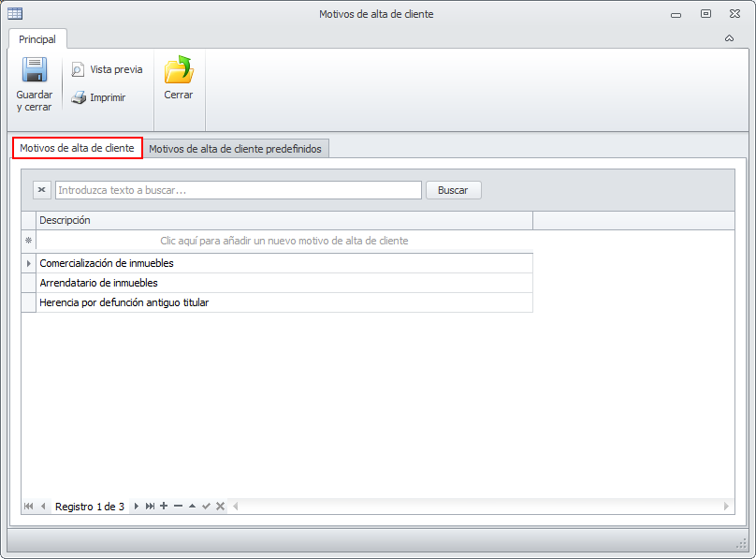Jump to the last record in navigator
Screen dimensions: 756x559
pos(150,506)
